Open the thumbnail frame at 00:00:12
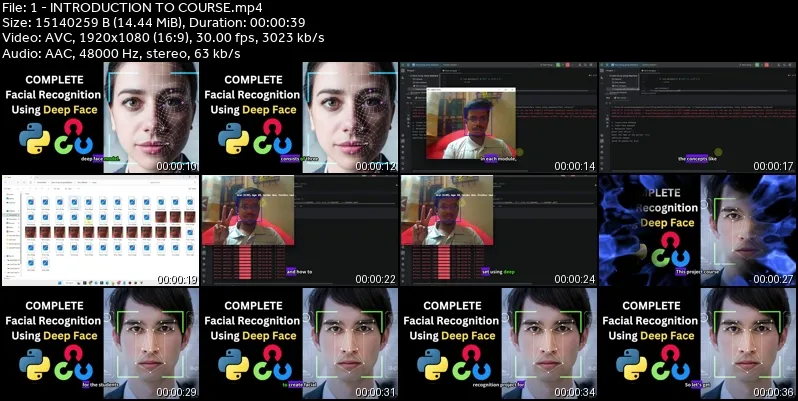Image resolution: width=798 pixels, height=401 pixels. [x=299, y=117]
